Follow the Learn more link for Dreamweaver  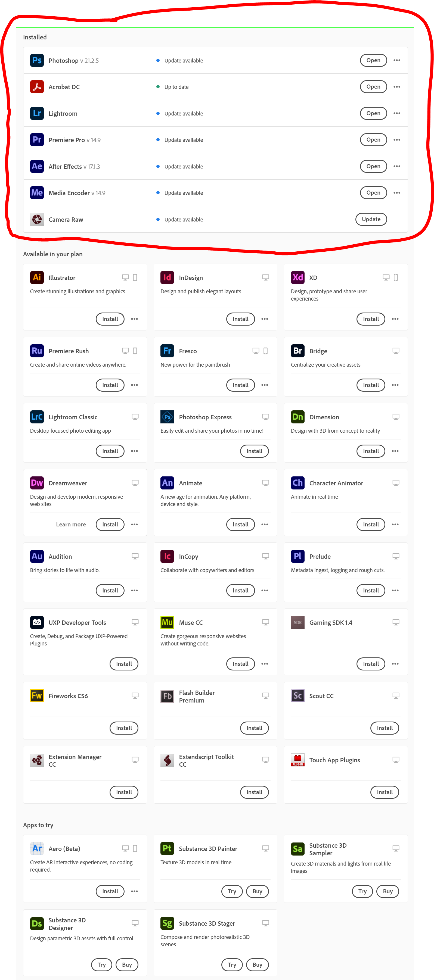[x=71, y=524]
